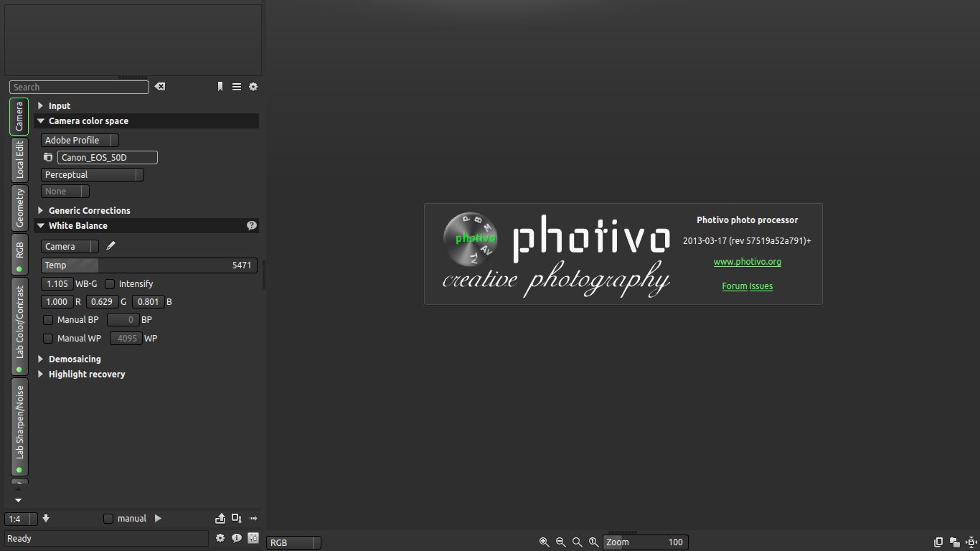Click the run pipeline play arrow
The height and width of the screenshot is (551, 980).
(x=158, y=519)
